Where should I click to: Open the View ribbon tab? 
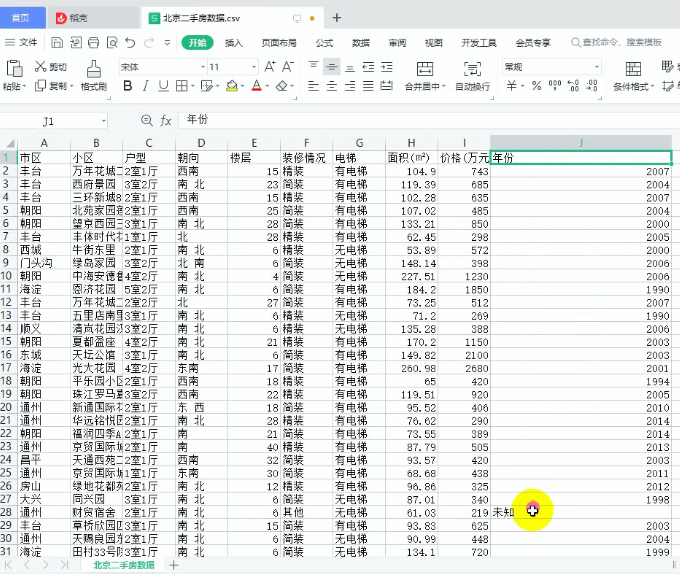(x=434, y=43)
